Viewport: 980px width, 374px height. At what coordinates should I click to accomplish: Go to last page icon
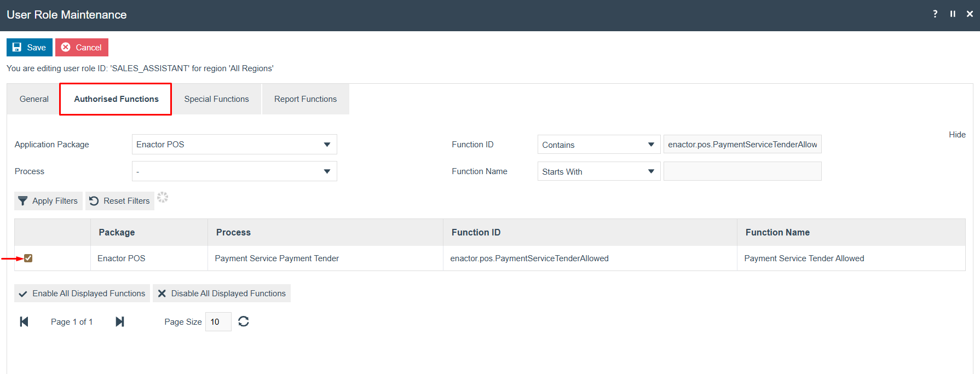coord(120,321)
